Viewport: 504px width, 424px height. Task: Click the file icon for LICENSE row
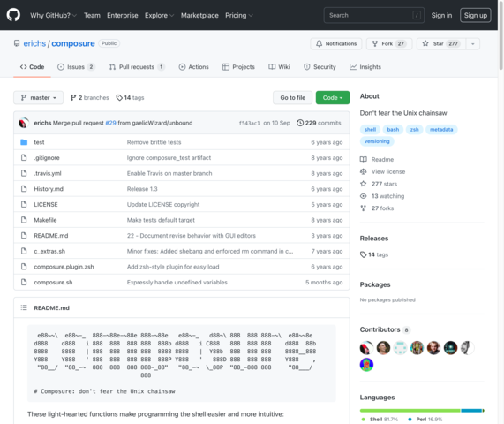pyautogui.click(x=24, y=204)
